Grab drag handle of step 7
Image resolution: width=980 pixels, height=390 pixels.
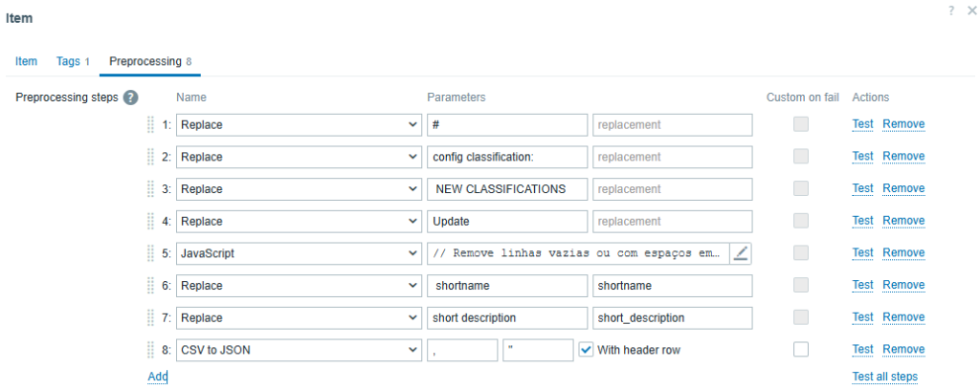tap(150, 317)
